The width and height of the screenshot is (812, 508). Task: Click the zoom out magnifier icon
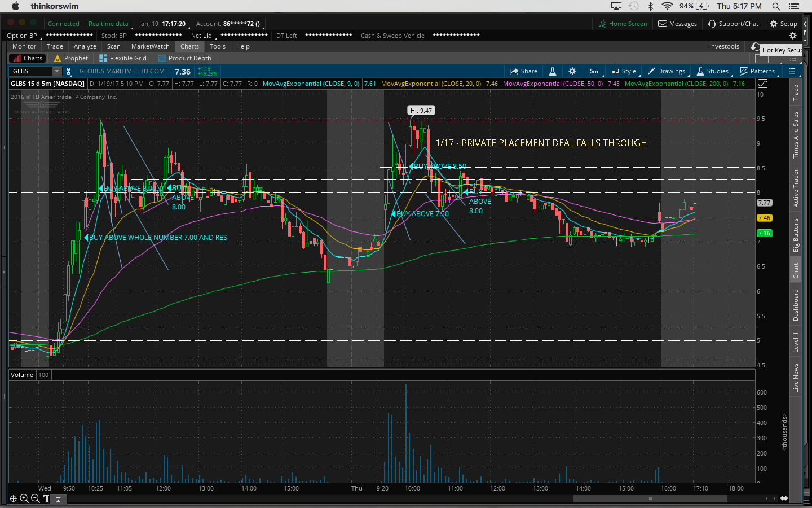(x=35, y=498)
